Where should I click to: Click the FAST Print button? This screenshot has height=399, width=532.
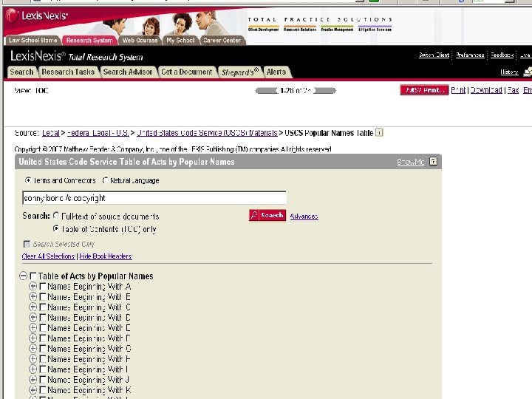point(424,90)
